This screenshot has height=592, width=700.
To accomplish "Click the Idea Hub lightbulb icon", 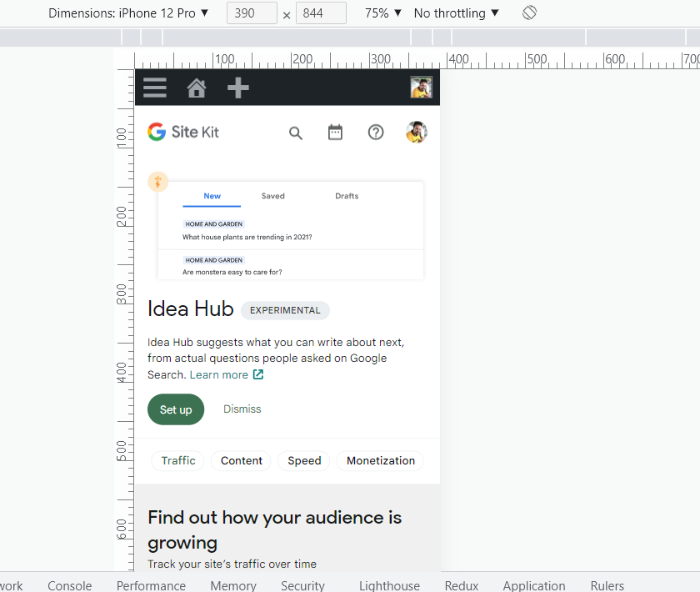I will (x=157, y=182).
